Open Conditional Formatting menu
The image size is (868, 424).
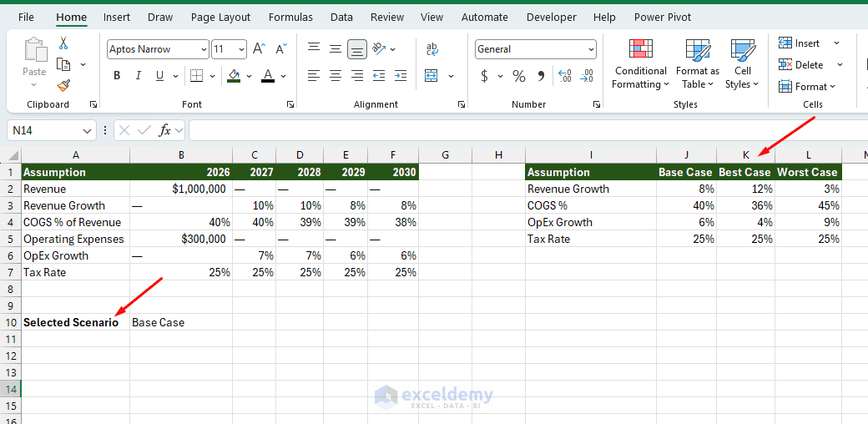pyautogui.click(x=641, y=63)
